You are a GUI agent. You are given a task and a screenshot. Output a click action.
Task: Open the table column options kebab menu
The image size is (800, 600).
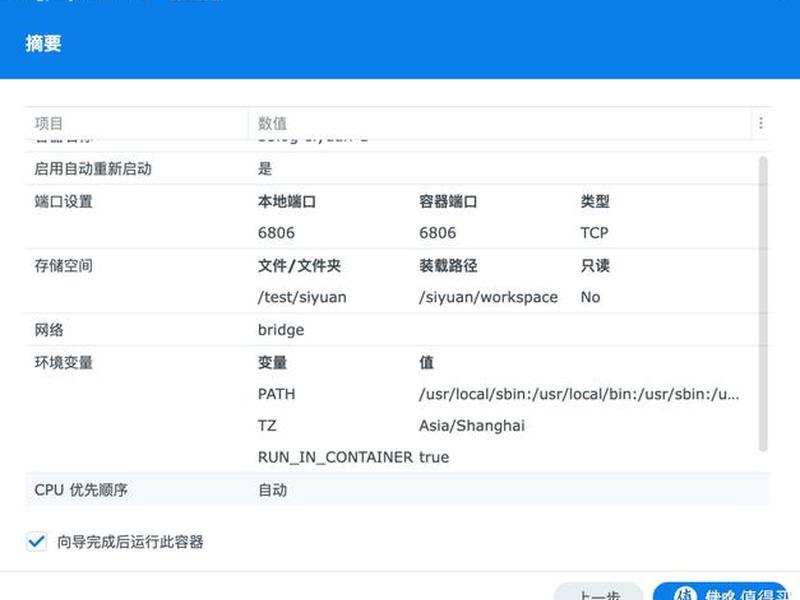point(761,123)
